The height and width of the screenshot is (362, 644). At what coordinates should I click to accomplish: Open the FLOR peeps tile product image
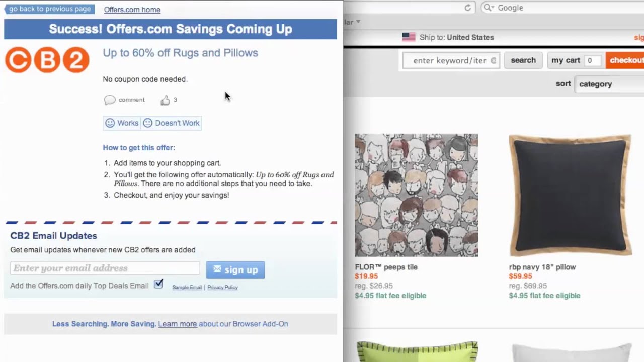click(417, 195)
